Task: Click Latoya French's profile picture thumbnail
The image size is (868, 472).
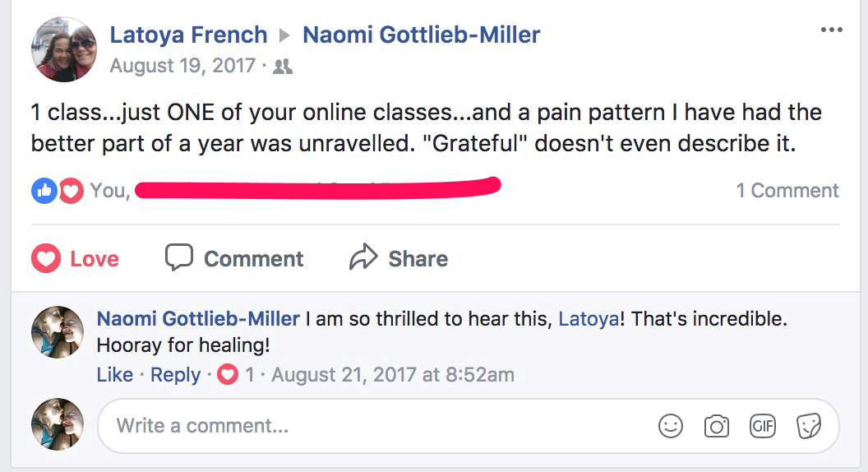Action: [63, 49]
